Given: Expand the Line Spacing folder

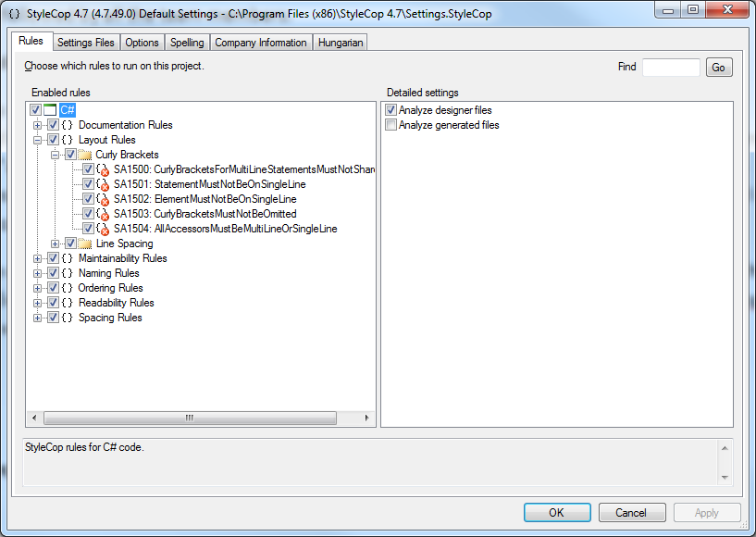Looking at the screenshot, I should (x=55, y=244).
